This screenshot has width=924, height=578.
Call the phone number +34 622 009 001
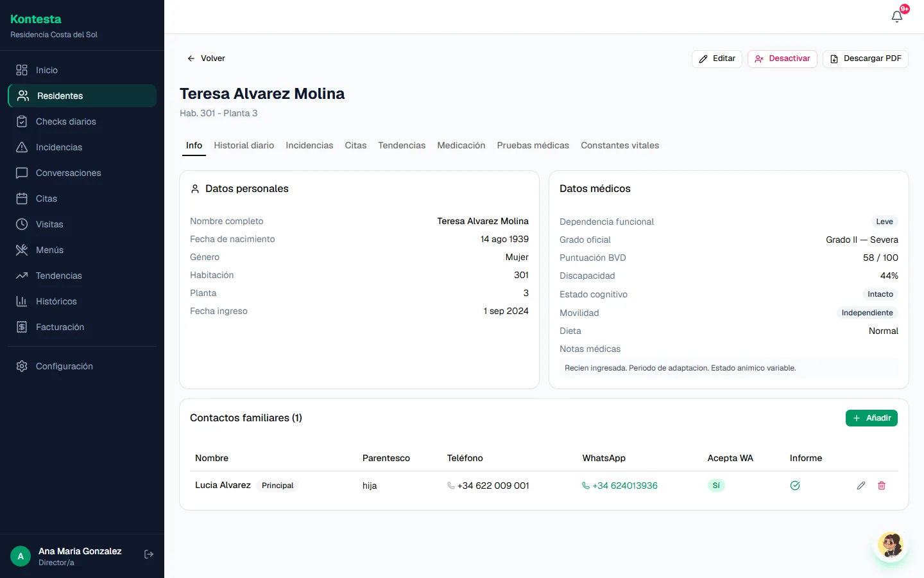pos(488,486)
